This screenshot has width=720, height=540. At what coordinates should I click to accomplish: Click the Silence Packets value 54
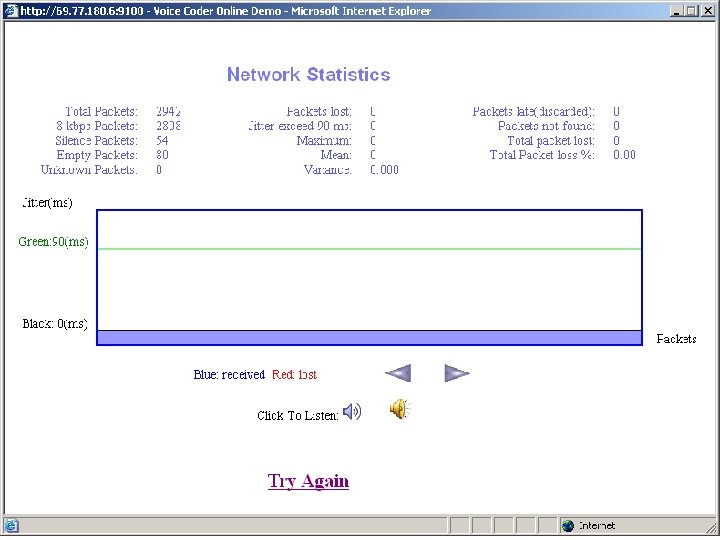(162, 141)
